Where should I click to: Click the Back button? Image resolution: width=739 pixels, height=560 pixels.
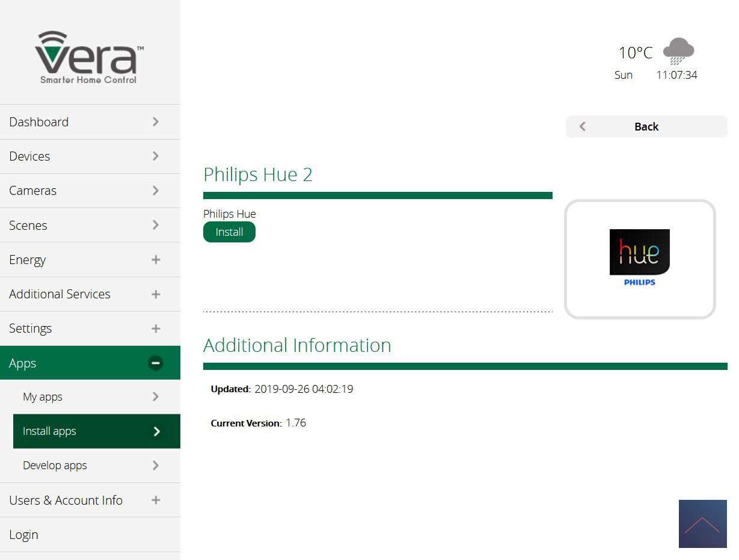pyautogui.click(x=646, y=126)
